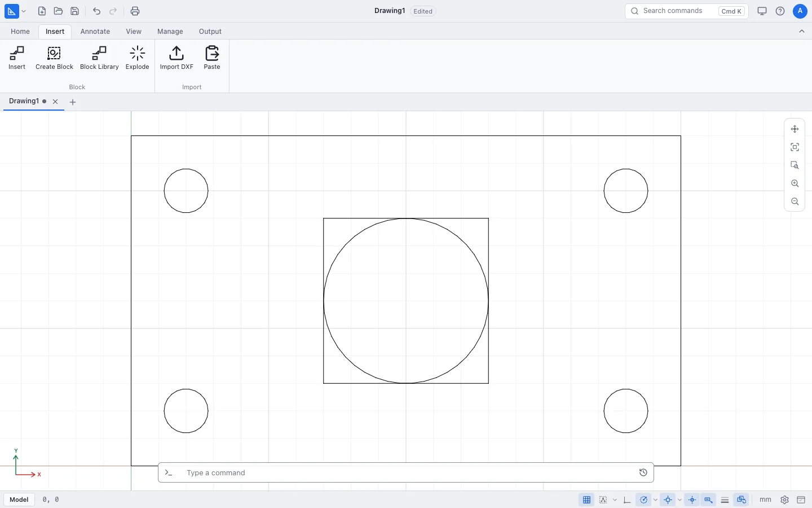Click the pan tool in canvas toolbar
This screenshot has height=508, width=812.
795,129
